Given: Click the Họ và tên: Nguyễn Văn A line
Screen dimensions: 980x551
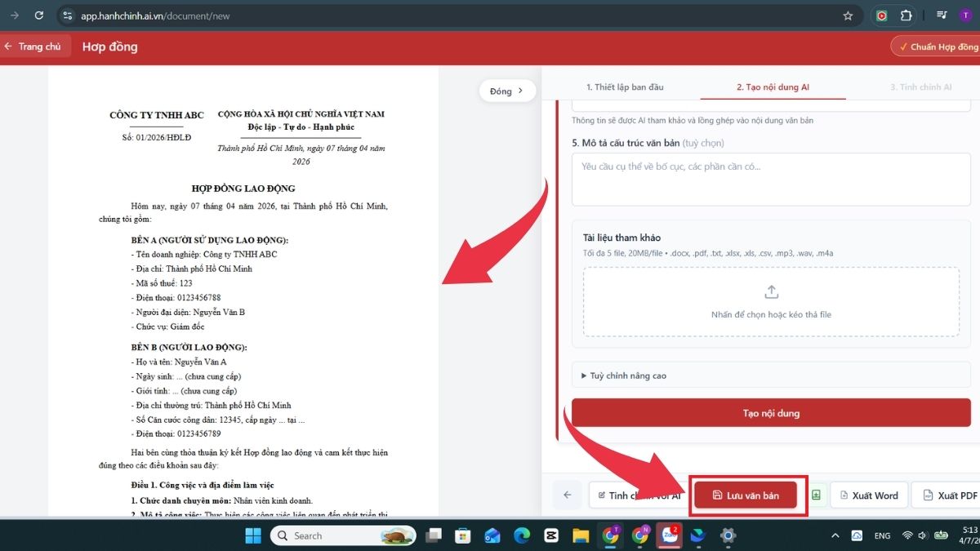Looking at the screenshot, I should (x=179, y=361).
